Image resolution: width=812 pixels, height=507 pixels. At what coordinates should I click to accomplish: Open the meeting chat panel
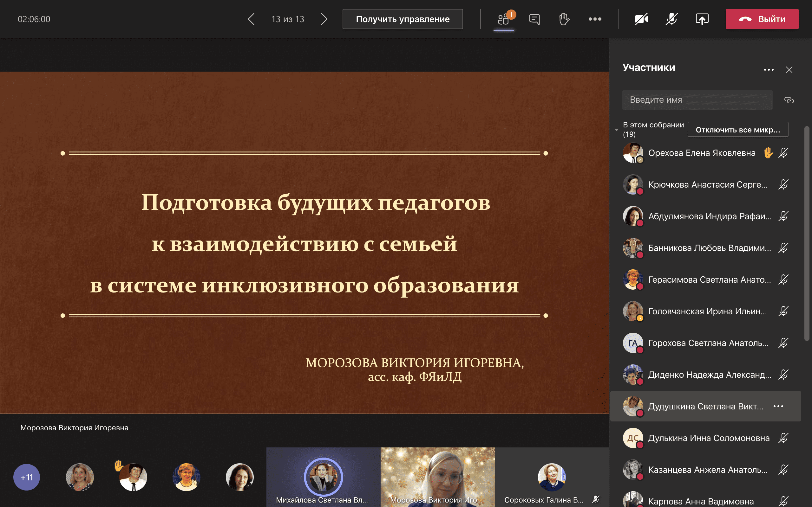tap(534, 19)
